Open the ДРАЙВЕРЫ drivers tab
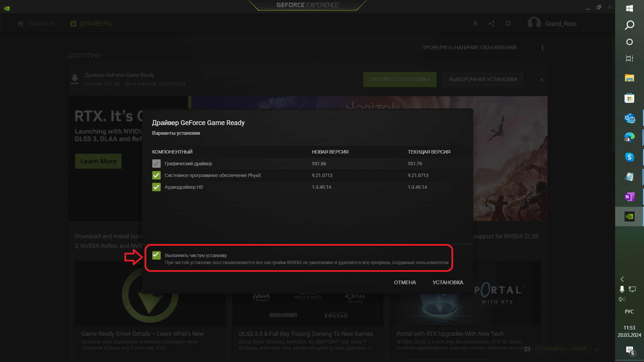 91,24
